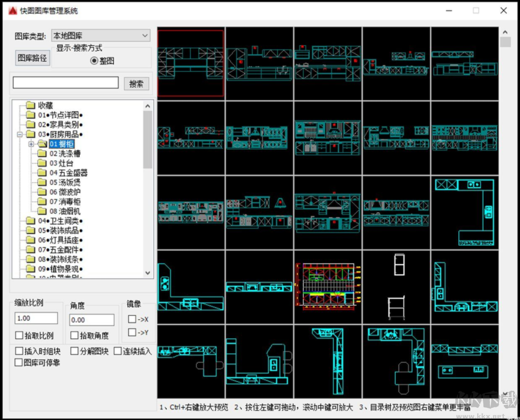Click the 图库路径 button

(x=32, y=58)
